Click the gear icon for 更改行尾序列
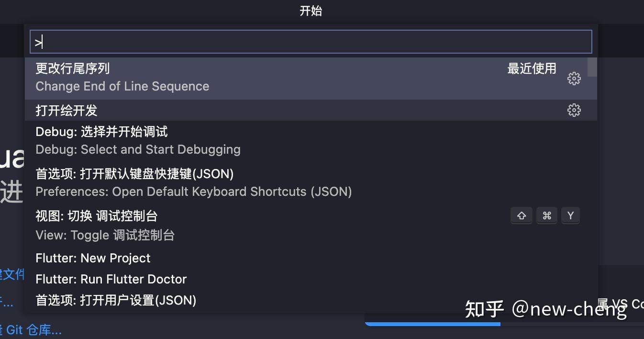 (x=574, y=79)
